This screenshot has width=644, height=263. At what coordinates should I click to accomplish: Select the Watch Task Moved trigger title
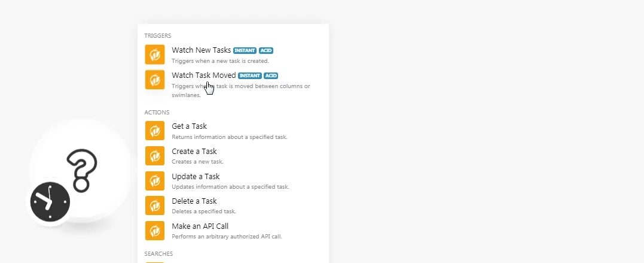click(204, 75)
